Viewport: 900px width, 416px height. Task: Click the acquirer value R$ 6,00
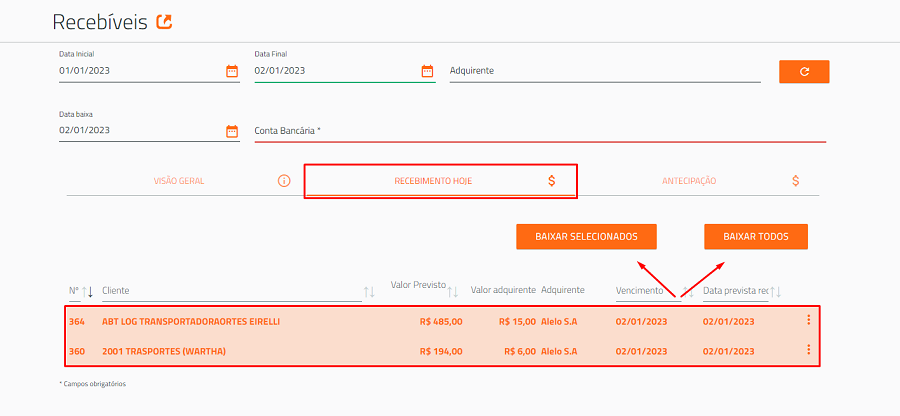pyautogui.click(x=519, y=351)
